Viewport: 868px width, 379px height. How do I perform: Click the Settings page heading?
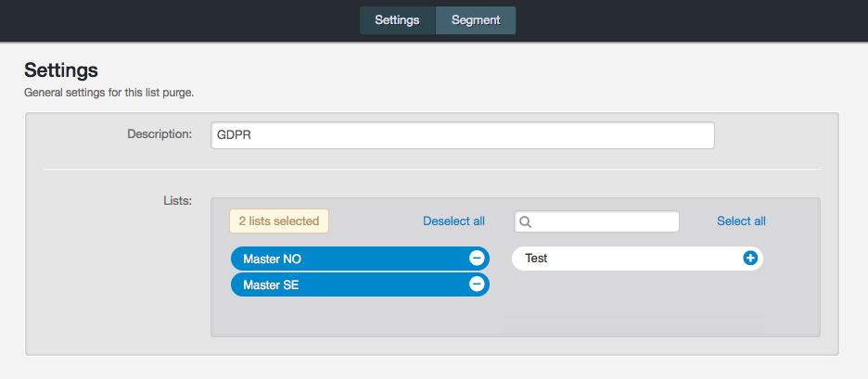coord(61,69)
